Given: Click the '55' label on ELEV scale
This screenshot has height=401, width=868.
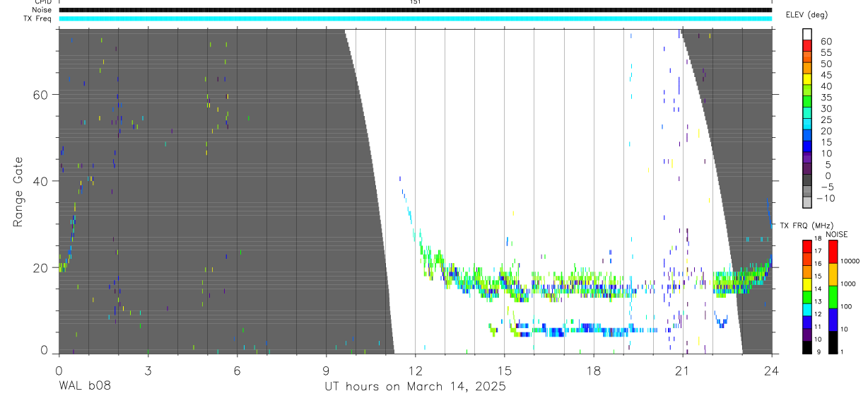Looking at the screenshot, I should [x=826, y=52].
